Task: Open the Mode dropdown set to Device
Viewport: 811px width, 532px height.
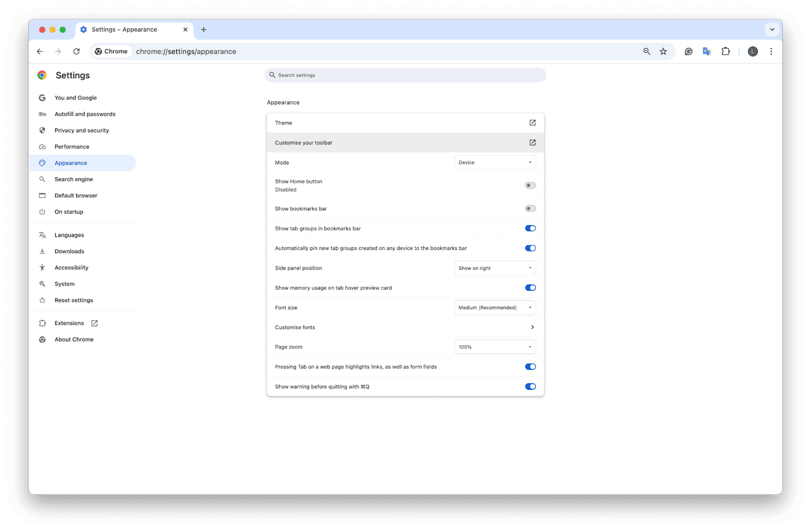Action: coord(494,162)
